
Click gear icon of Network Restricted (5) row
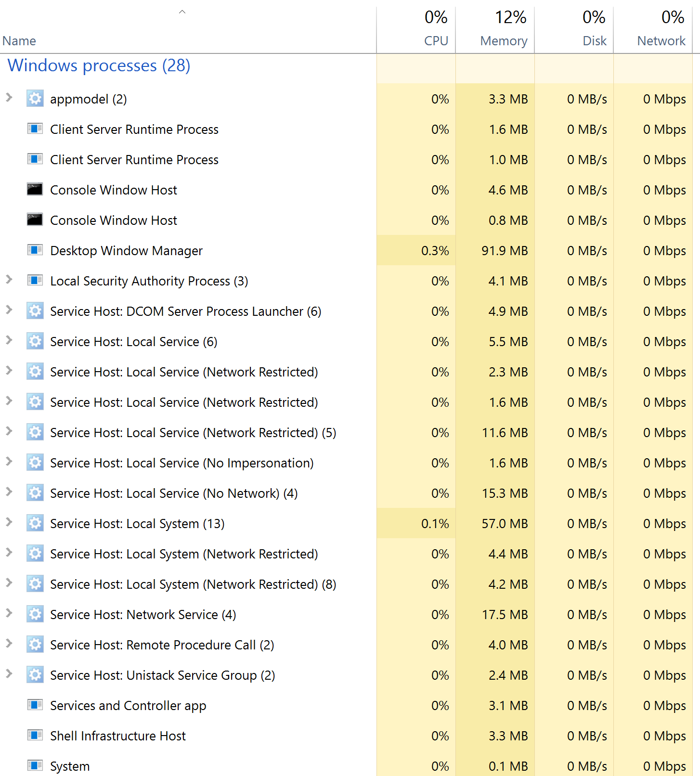click(35, 432)
